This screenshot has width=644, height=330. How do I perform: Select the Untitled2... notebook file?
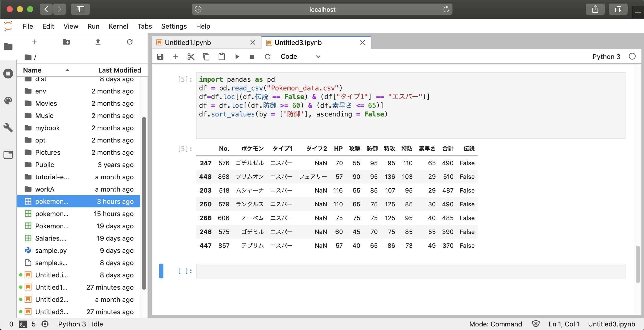click(x=78, y=300)
